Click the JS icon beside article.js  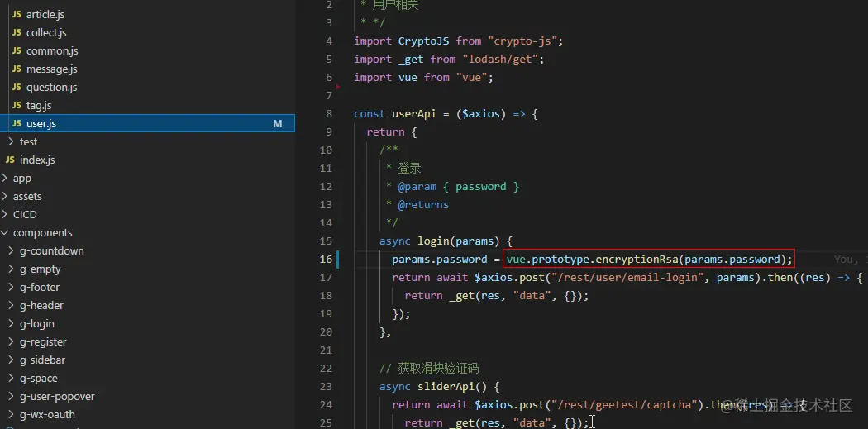17,14
